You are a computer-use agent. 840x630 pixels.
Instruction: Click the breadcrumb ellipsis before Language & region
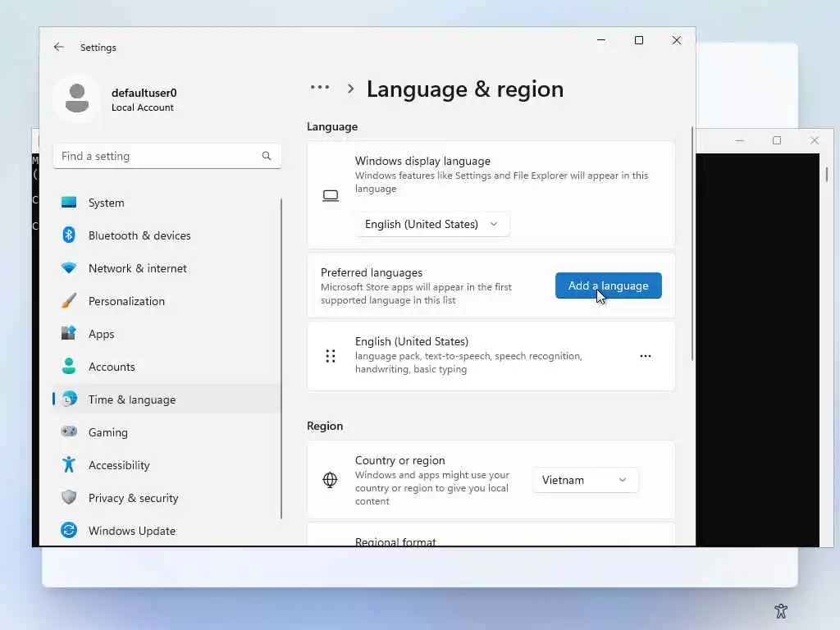point(320,87)
